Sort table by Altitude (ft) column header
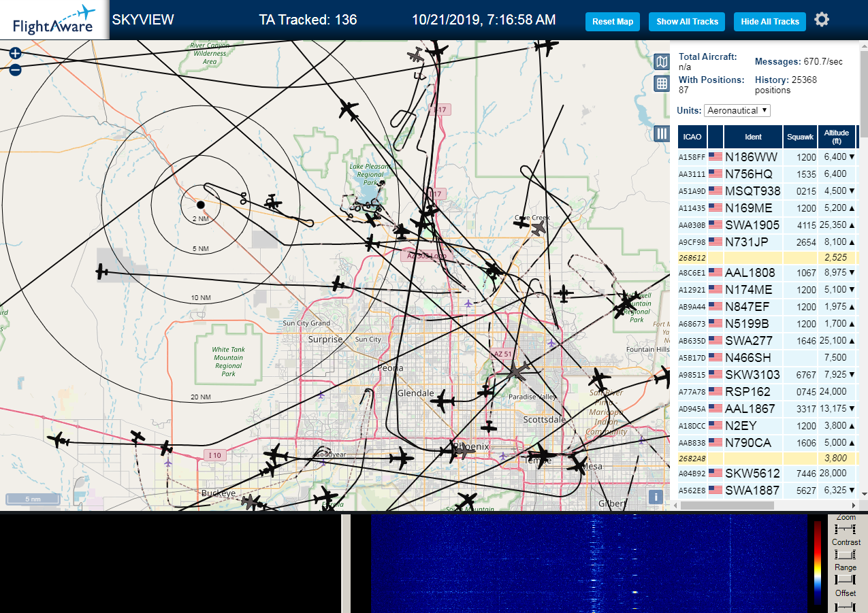Screen dimensions: 868x613 [x=837, y=137]
